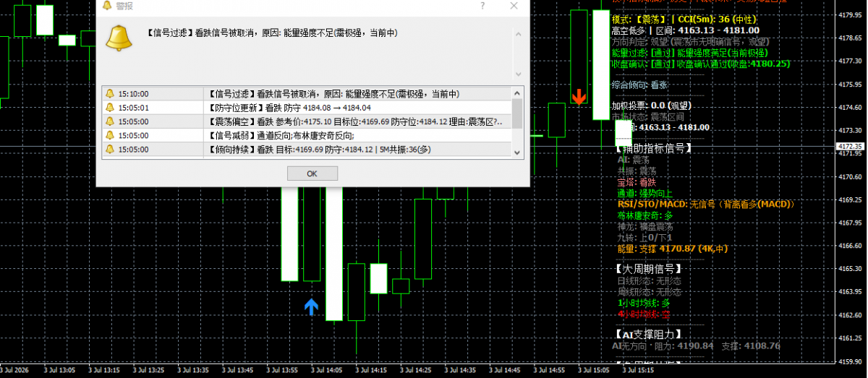Click the 模式:【震荡】CCI(5m) indicator line
The width and height of the screenshot is (868, 378).
684,19
